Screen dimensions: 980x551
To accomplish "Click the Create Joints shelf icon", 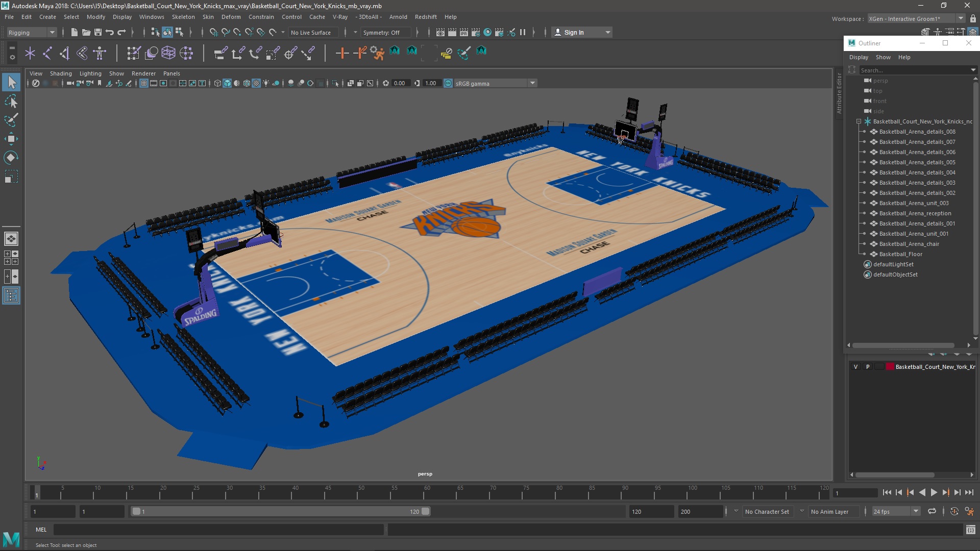I will (x=47, y=53).
